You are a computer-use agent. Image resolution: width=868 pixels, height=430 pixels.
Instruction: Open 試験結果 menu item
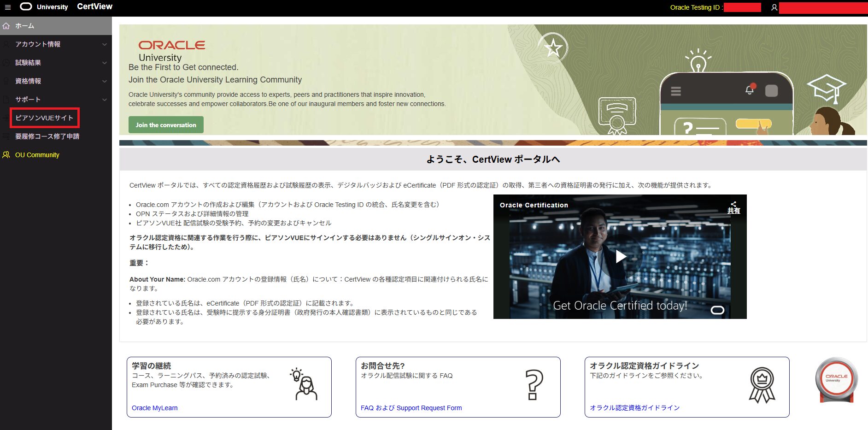click(x=56, y=63)
